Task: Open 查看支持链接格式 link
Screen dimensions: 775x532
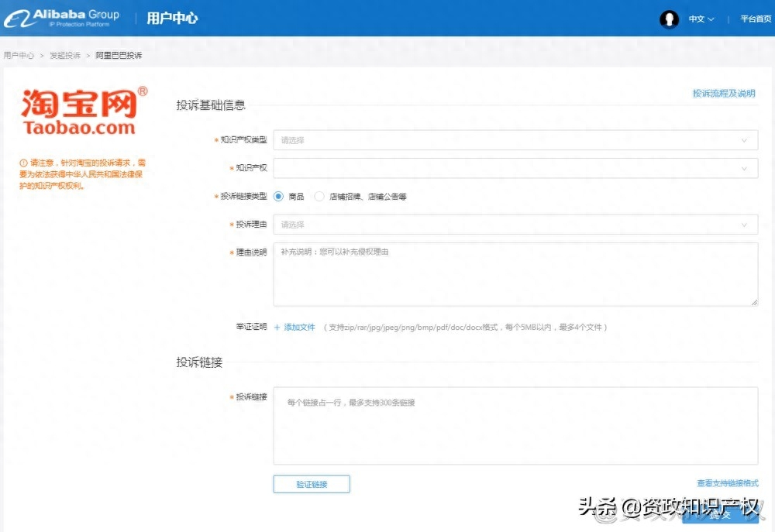Action: coord(728,483)
